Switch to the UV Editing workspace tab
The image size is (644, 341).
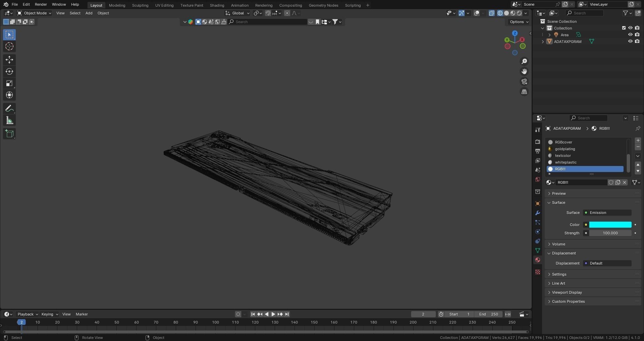164,5
